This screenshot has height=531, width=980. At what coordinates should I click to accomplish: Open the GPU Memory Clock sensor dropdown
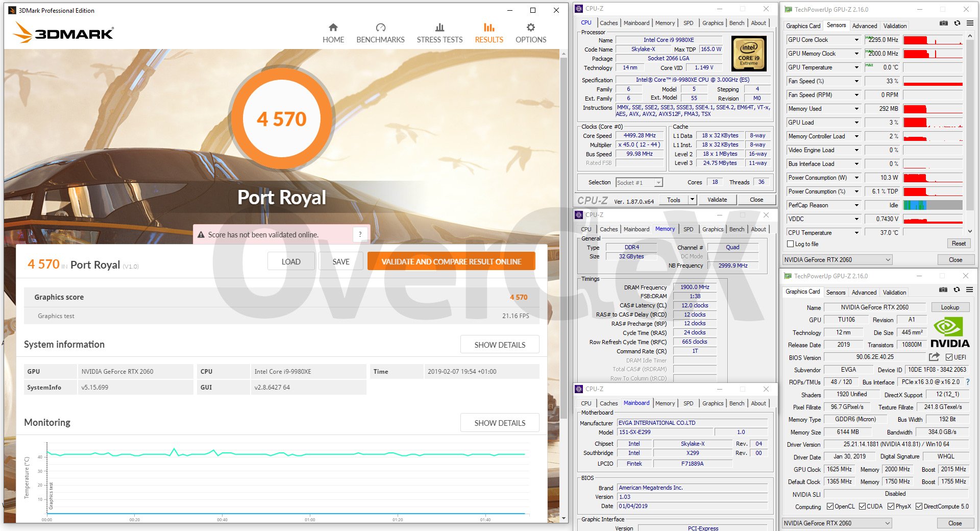pyautogui.click(x=856, y=54)
